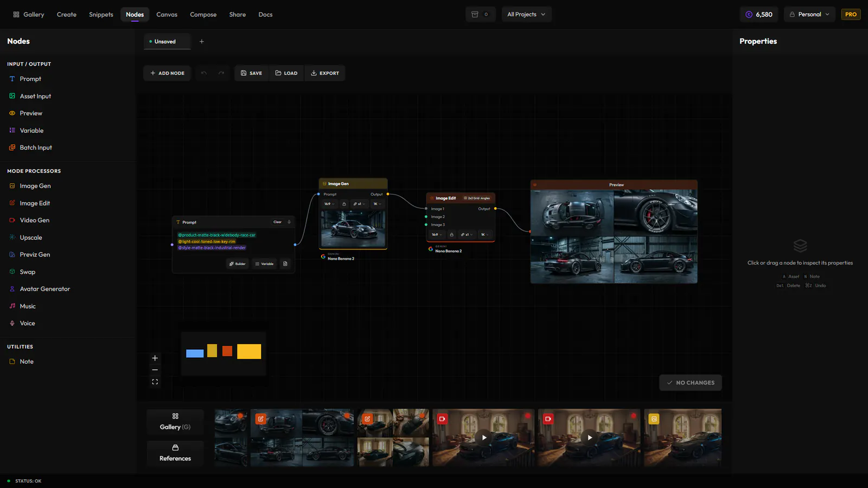Click the orange-red block in minimap
Screen dimensions: 868x488
[x=227, y=351]
